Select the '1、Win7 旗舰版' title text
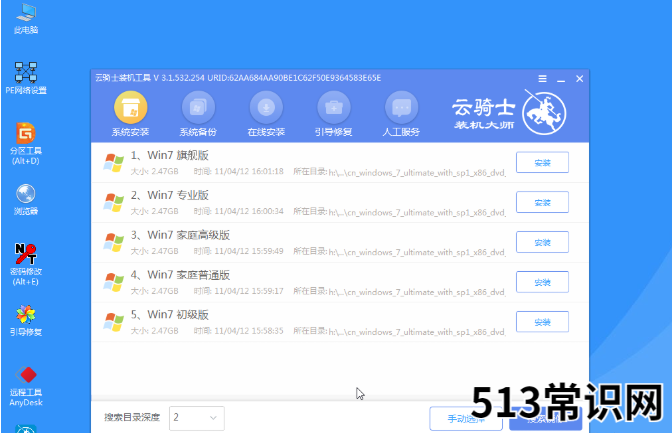Viewport: 672px width, 433px height. 170,155
